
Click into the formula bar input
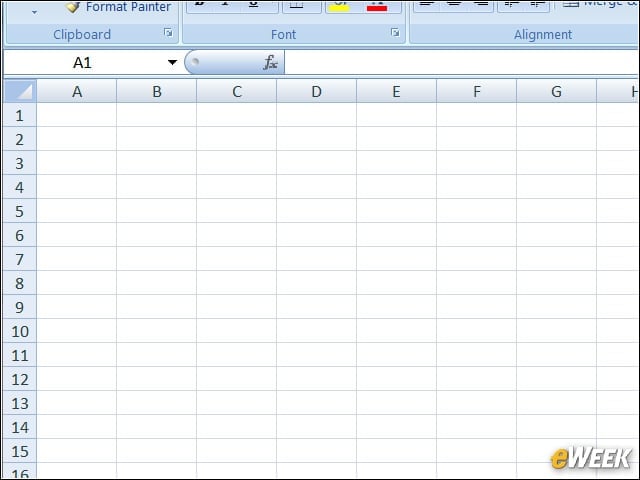click(x=461, y=62)
